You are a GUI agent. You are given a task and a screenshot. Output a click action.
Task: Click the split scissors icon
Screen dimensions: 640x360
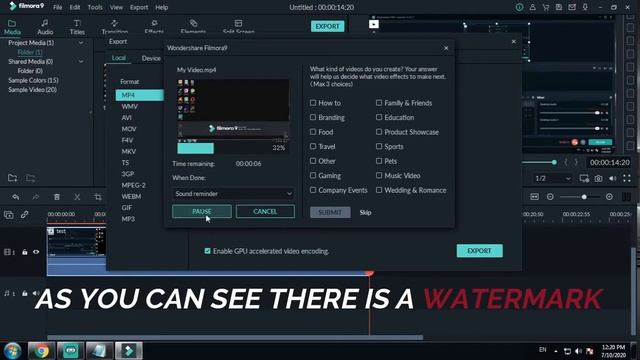point(77,197)
